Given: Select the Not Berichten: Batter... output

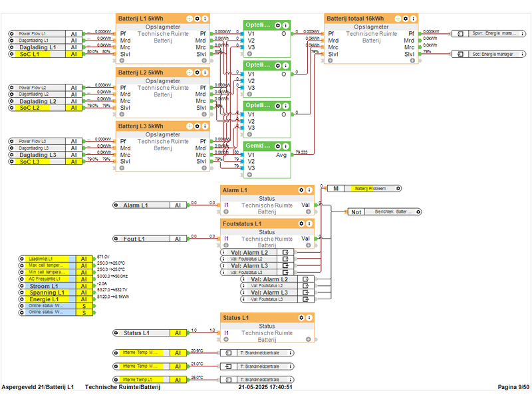Looking at the screenshot, I should [385, 211].
